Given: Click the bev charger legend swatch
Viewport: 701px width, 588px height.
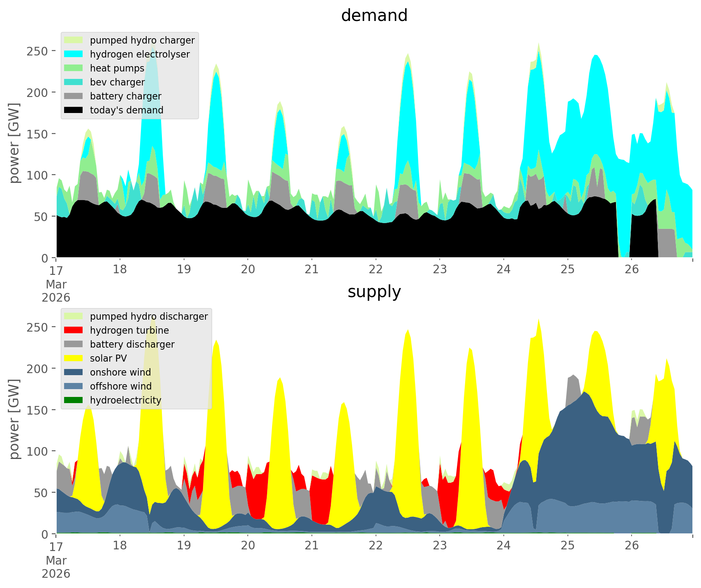Looking at the screenshot, I should tap(74, 82).
